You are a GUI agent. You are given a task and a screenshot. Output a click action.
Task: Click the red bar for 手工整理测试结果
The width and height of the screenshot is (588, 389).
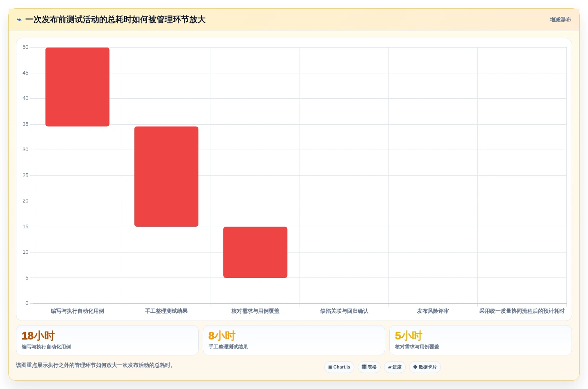click(166, 176)
